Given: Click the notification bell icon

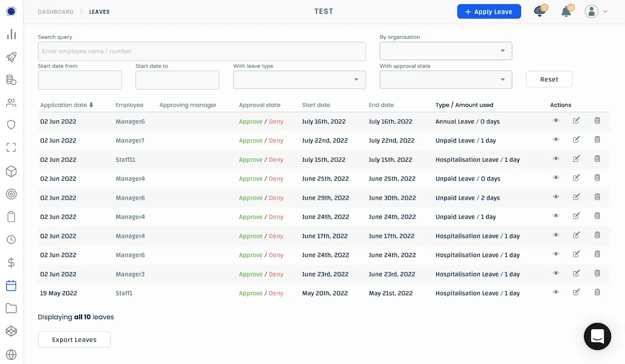Looking at the screenshot, I should (x=566, y=12).
